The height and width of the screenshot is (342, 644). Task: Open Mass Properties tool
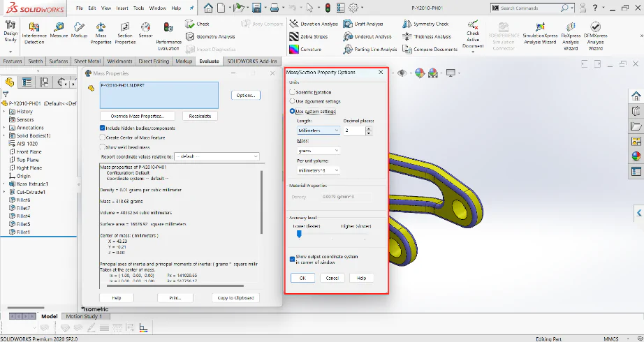(x=101, y=33)
